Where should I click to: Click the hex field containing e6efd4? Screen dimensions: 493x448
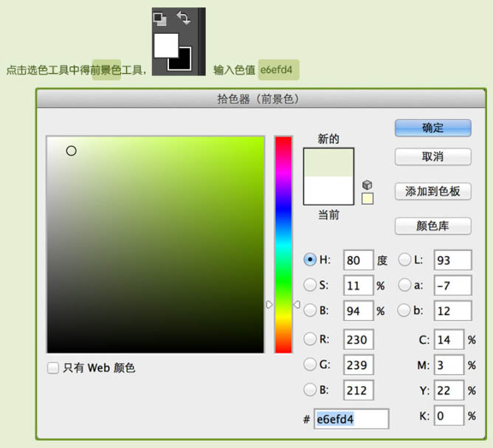pyautogui.click(x=351, y=419)
